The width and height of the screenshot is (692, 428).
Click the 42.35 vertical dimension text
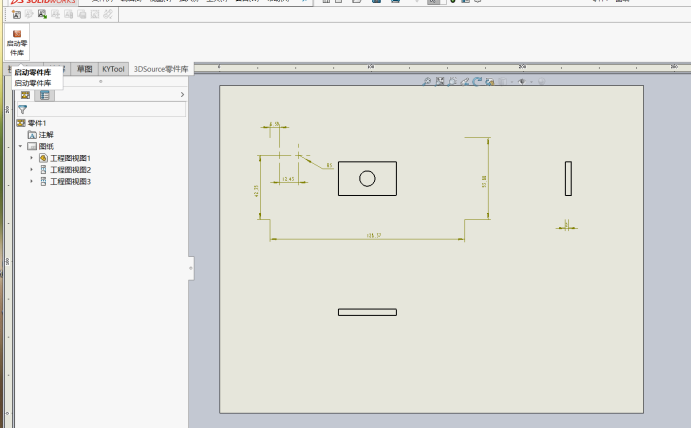point(256,191)
